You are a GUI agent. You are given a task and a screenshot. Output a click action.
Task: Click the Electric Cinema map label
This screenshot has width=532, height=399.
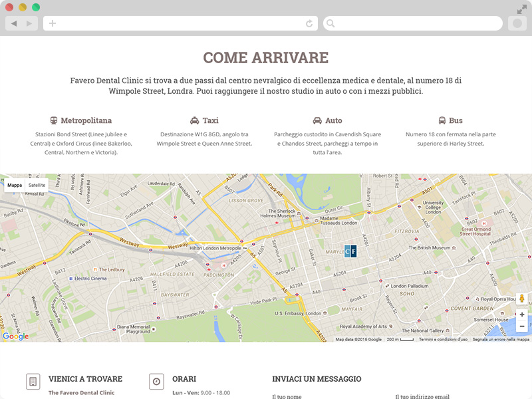[90, 279]
